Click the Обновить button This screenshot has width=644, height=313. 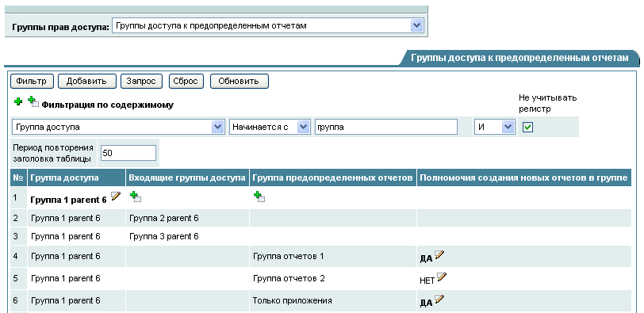239,82
